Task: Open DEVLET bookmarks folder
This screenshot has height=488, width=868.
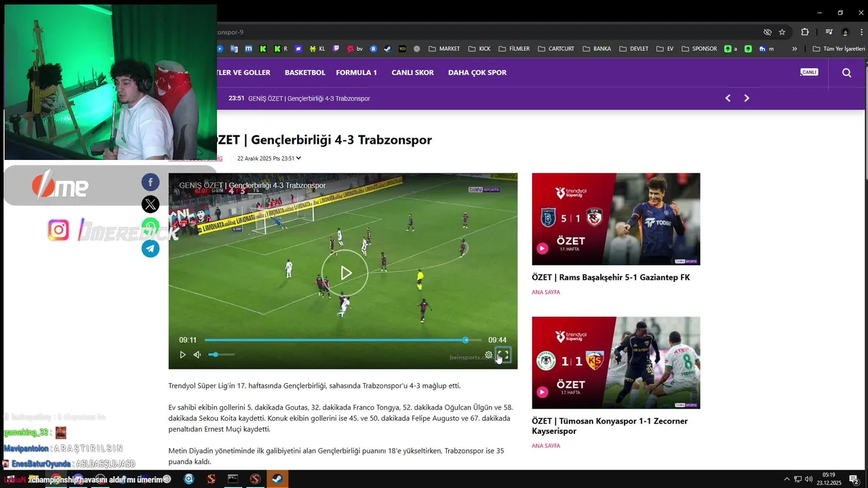Action: (x=633, y=49)
